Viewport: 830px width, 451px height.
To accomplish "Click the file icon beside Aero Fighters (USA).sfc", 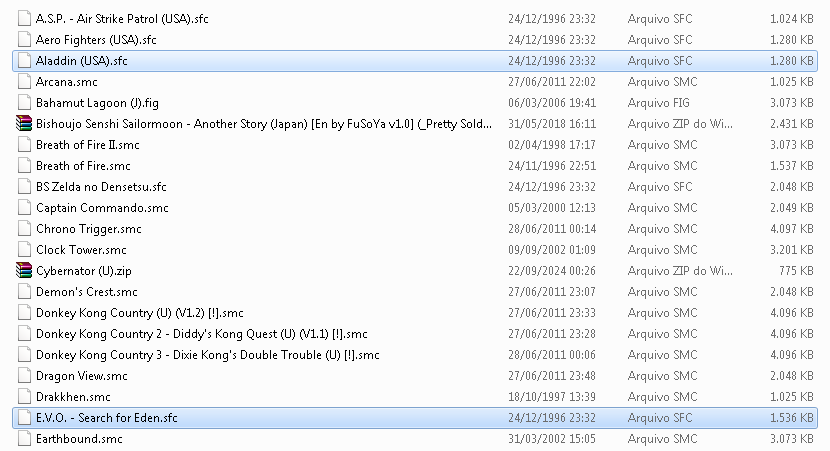I will tap(24, 40).
